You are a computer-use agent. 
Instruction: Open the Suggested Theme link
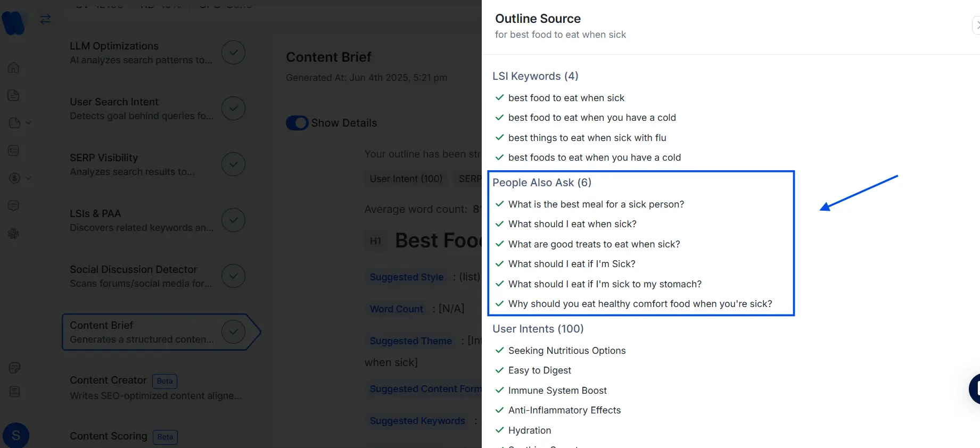410,341
